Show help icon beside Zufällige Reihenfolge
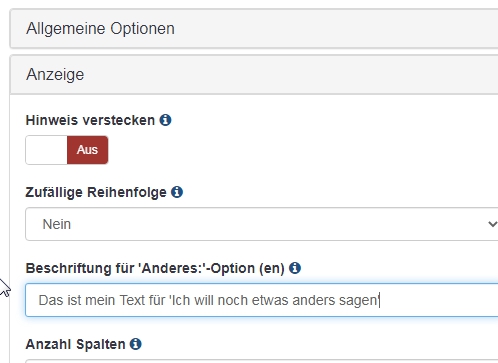Screen dimensions: 498x363 pyautogui.click(x=177, y=192)
